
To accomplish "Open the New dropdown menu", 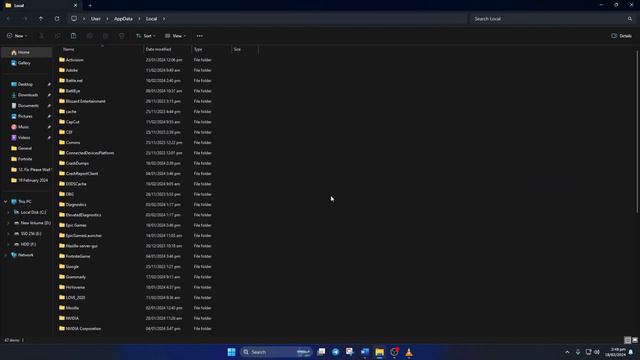I will click(x=17, y=36).
